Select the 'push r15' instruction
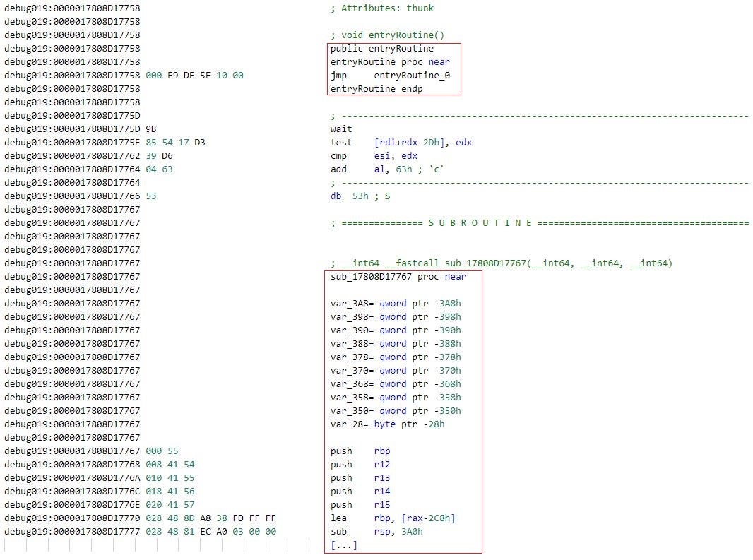 pos(360,505)
